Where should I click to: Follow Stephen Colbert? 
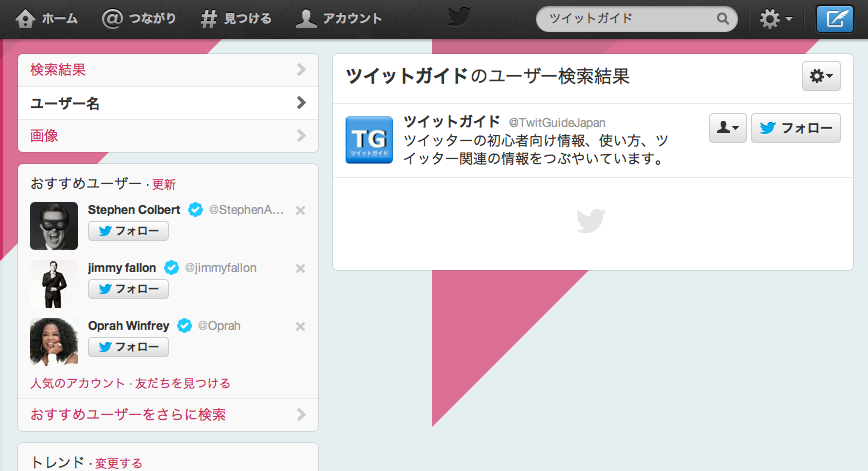coord(128,231)
